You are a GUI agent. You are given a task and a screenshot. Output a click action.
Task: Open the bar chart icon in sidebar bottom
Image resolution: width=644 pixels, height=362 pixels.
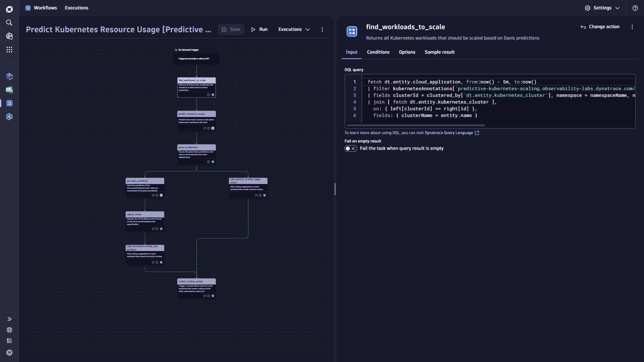tap(9, 341)
